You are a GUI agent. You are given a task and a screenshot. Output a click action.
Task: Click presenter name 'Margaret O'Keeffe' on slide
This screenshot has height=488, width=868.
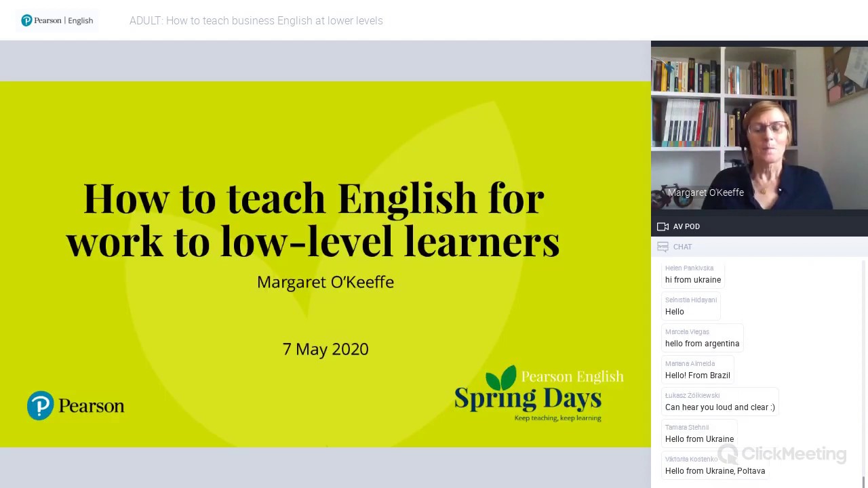325,282
